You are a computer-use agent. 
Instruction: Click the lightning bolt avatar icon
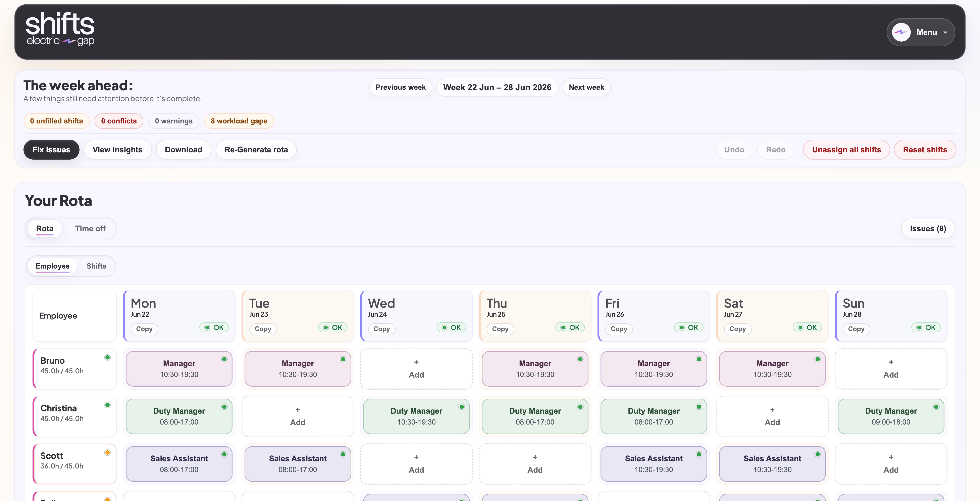coord(901,32)
